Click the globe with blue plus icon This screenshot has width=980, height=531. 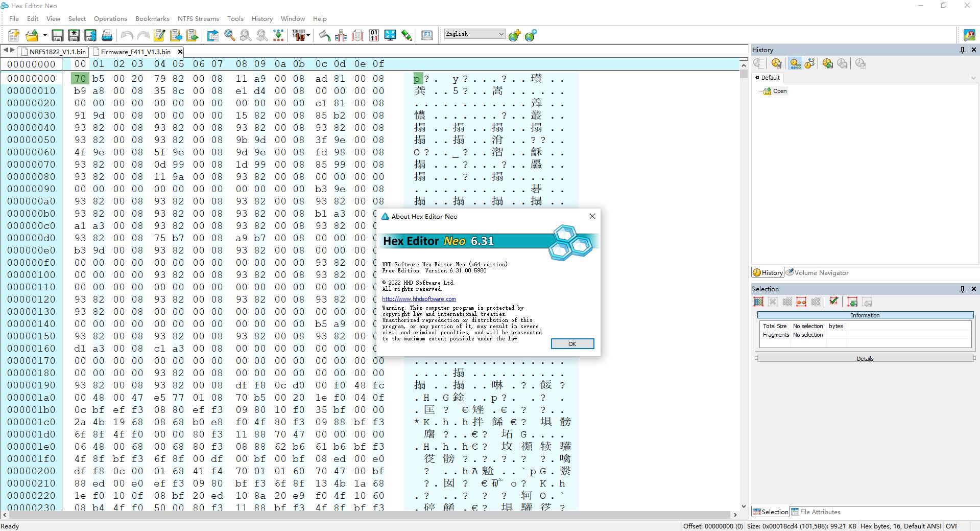click(531, 35)
